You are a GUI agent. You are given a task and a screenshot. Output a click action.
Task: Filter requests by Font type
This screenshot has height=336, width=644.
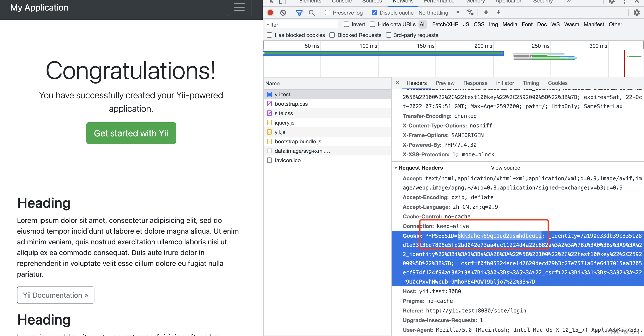tap(527, 24)
